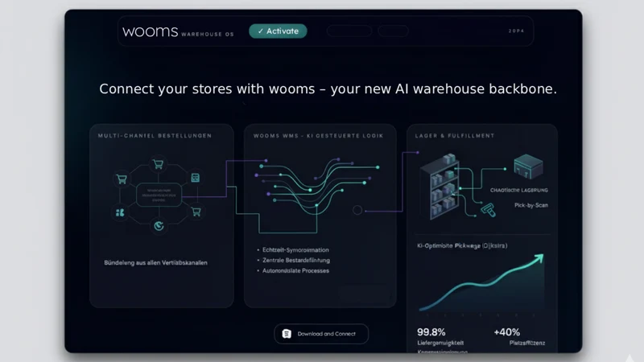Click the hollow circle node in logic card
Viewport: 644px width, 362px height.
point(357,210)
